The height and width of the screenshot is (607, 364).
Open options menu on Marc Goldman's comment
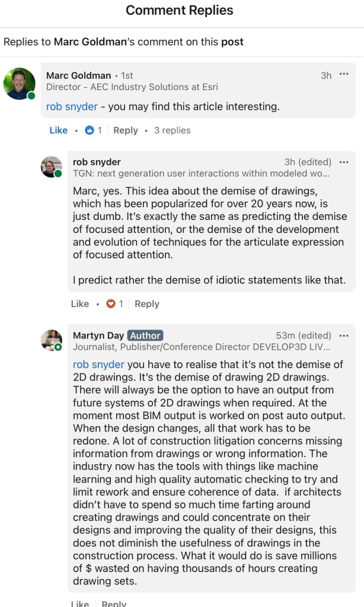(x=344, y=75)
